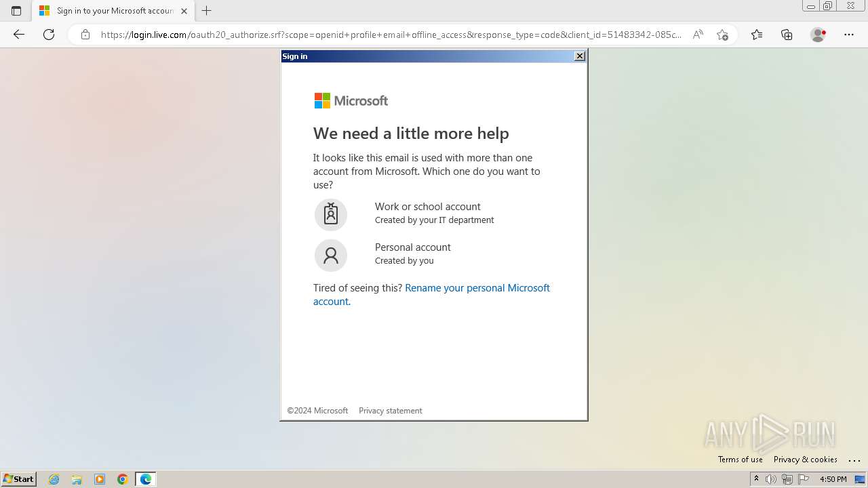Go back in the browser
Viewport: 868px width, 488px height.
19,35
